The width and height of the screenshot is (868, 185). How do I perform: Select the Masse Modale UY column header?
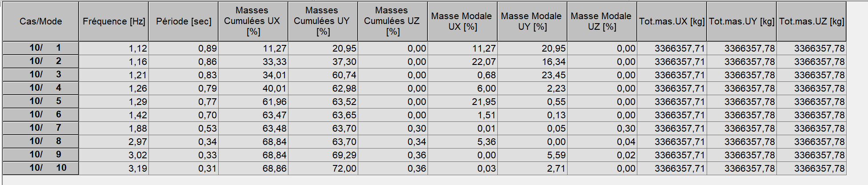click(x=532, y=21)
